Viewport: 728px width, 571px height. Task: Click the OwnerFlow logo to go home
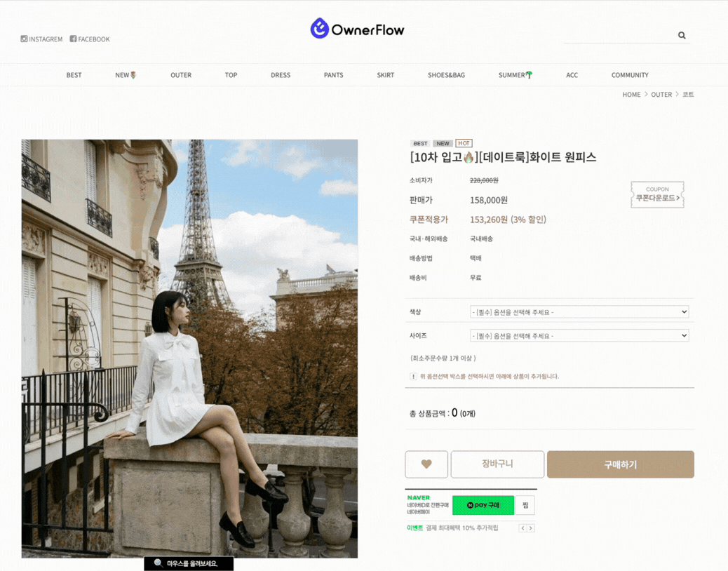pyautogui.click(x=358, y=28)
